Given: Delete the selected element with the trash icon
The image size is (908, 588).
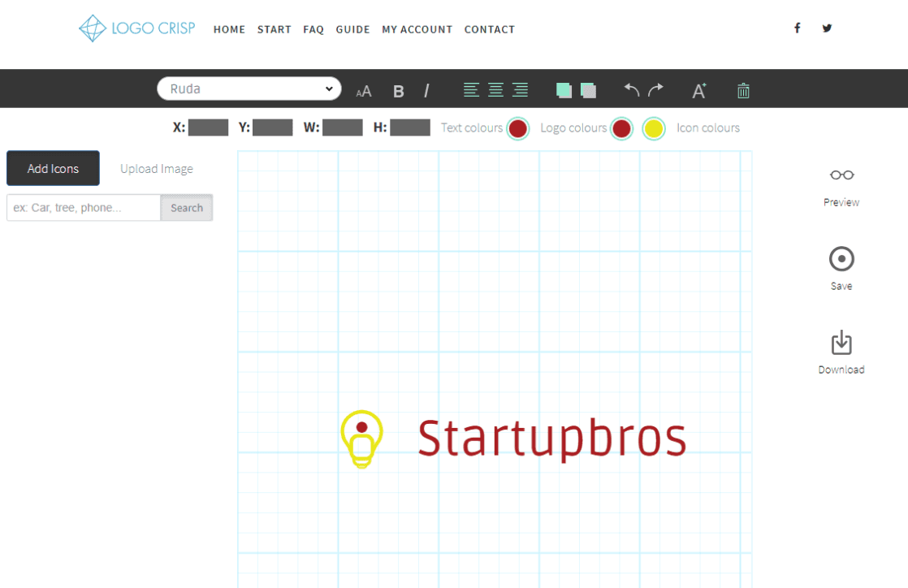Looking at the screenshot, I should tap(744, 91).
